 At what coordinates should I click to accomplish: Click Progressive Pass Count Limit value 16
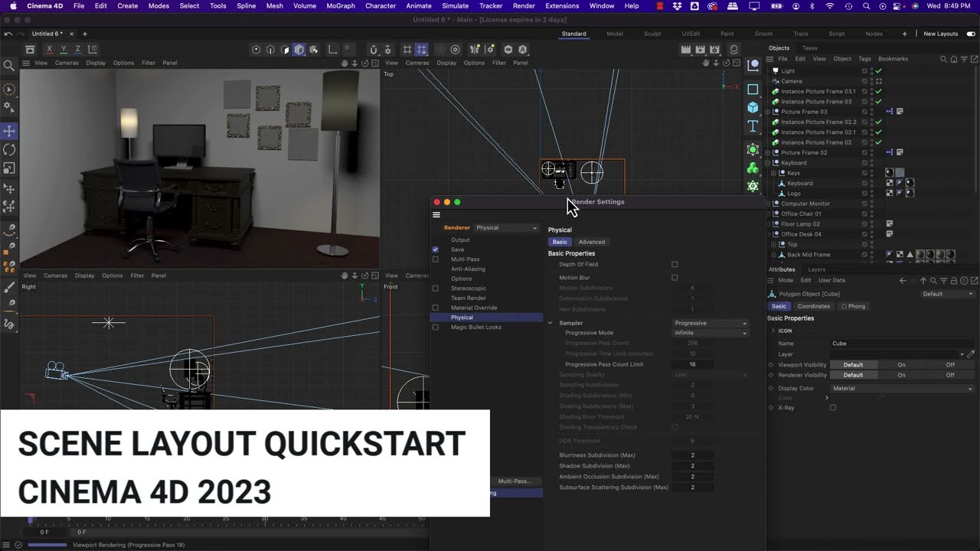(692, 364)
